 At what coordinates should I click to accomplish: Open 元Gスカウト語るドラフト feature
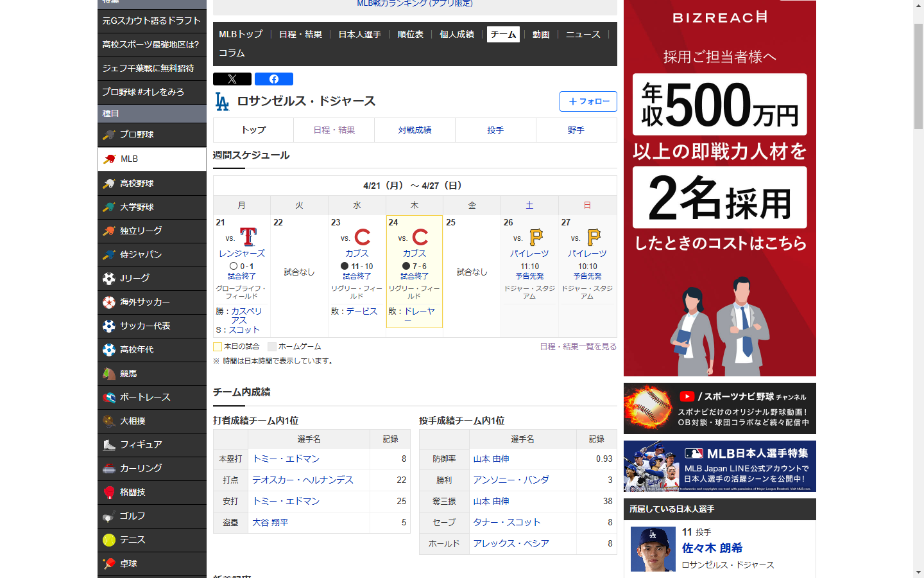tap(152, 21)
